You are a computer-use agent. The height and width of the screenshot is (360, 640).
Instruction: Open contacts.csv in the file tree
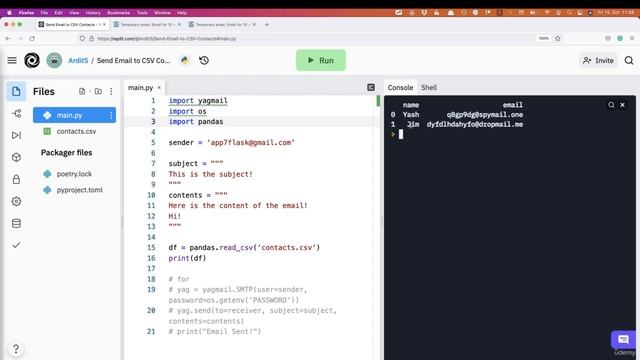tap(76, 131)
